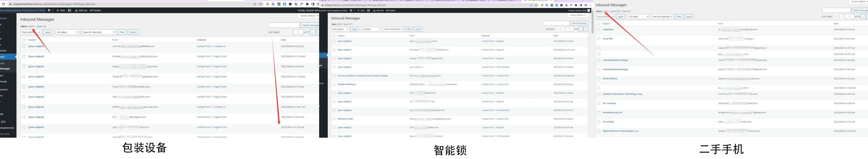868x159 pixels.
Task: Open View all channels dropdown in Aopack inbox
Action: click(99, 32)
